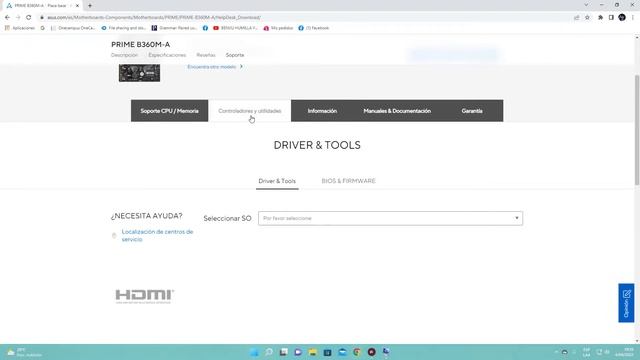Show hidden system tray icons
The width and height of the screenshot is (640, 360).
[x=556, y=352]
